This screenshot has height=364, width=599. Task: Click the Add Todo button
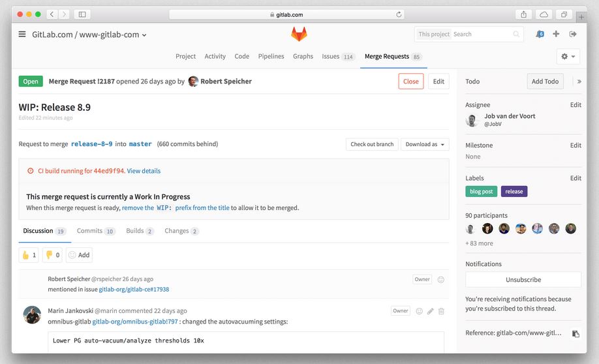tap(545, 82)
